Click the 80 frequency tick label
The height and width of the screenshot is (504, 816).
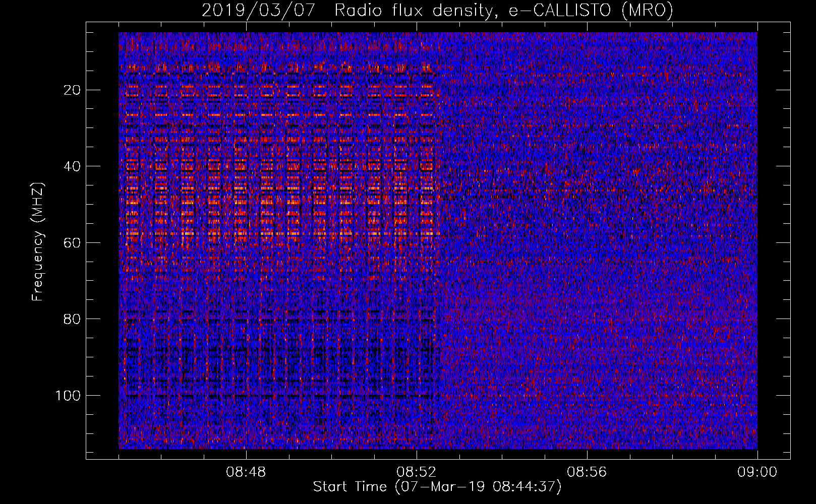(72, 319)
